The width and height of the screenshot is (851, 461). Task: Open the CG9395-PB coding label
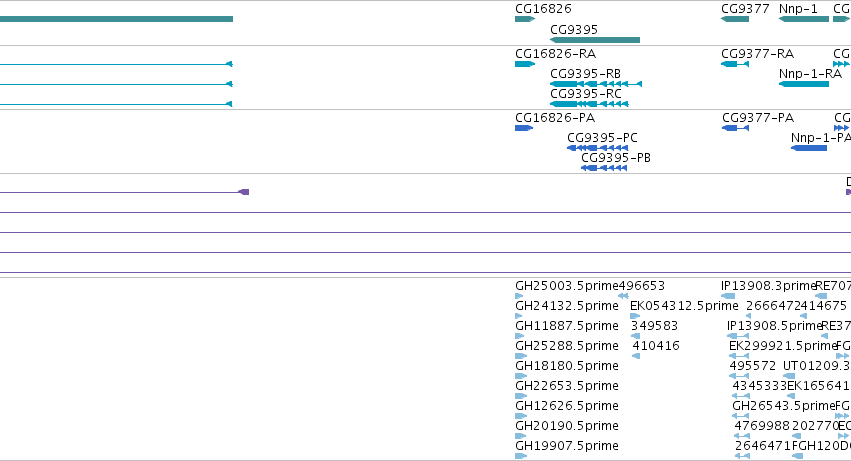615,158
